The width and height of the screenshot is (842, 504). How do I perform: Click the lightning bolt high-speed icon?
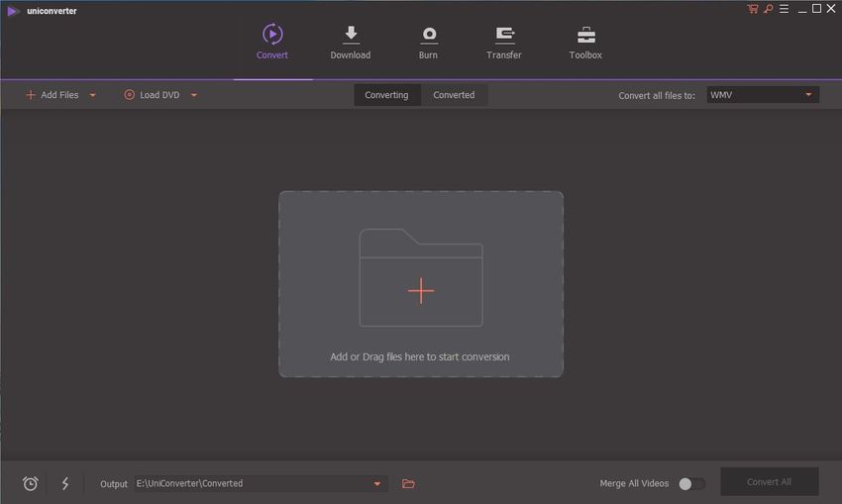pos(65,483)
